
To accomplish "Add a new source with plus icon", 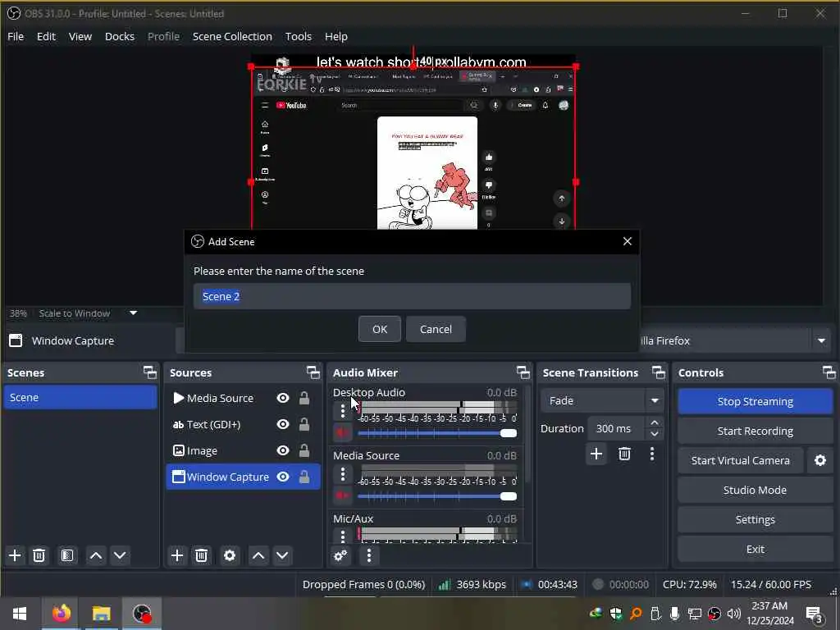I will click(x=177, y=555).
